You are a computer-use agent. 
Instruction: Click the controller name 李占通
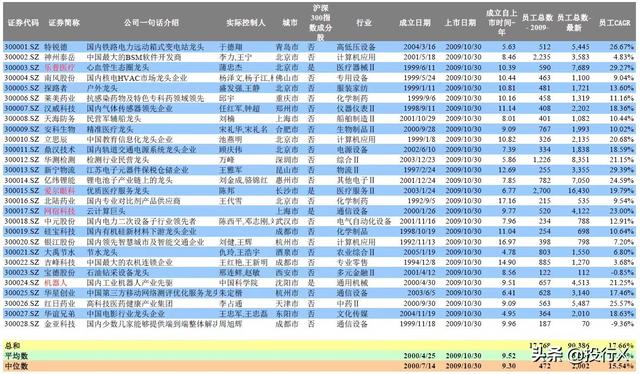(x=231, y=303)
